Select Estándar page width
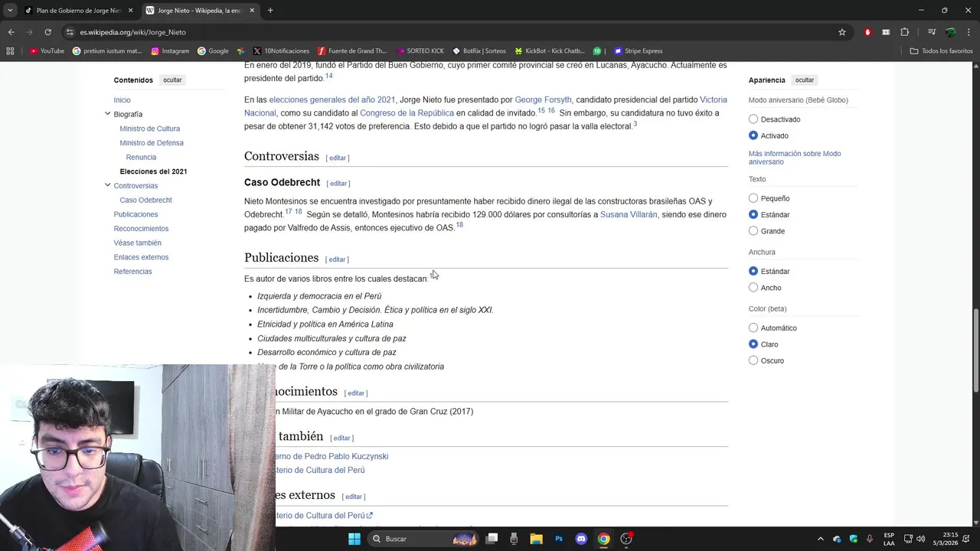This screenshot has width=980, height=551. pos(753,271)
